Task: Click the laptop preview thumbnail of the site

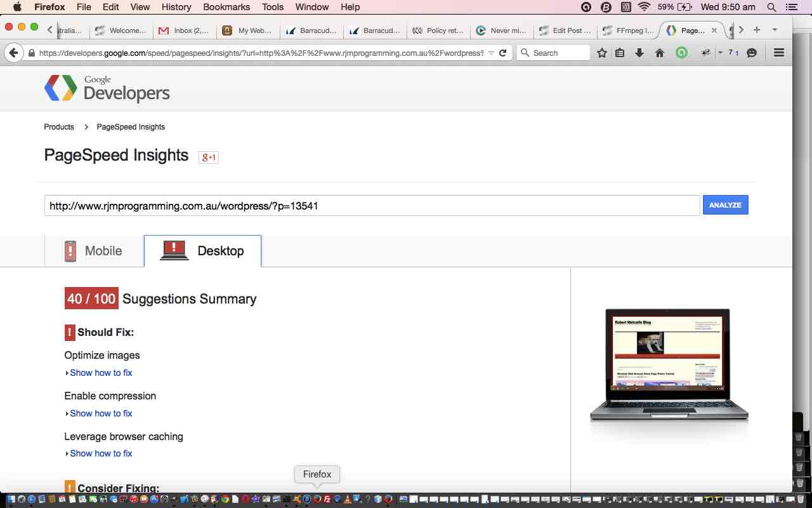Action: [x=669, y=366]
